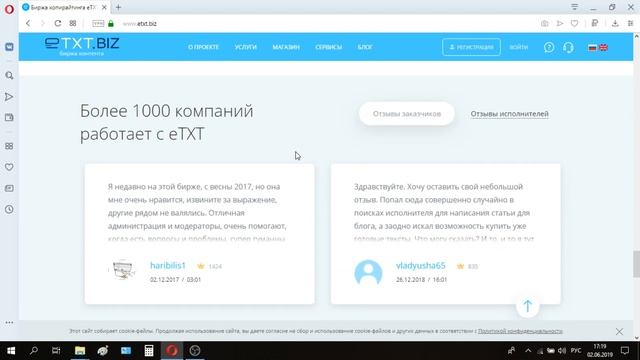Open the help question-mark icon

[549, 47]
